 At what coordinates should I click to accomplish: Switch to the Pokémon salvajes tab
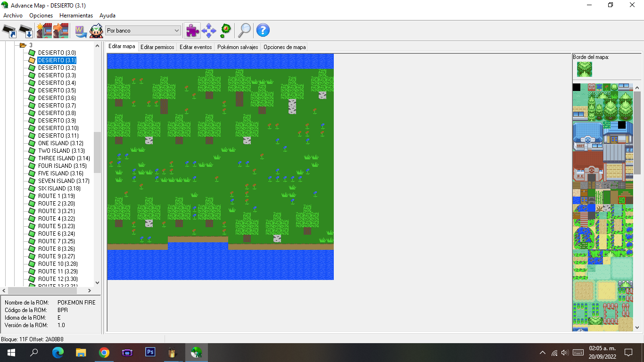[x=238, y=47]
